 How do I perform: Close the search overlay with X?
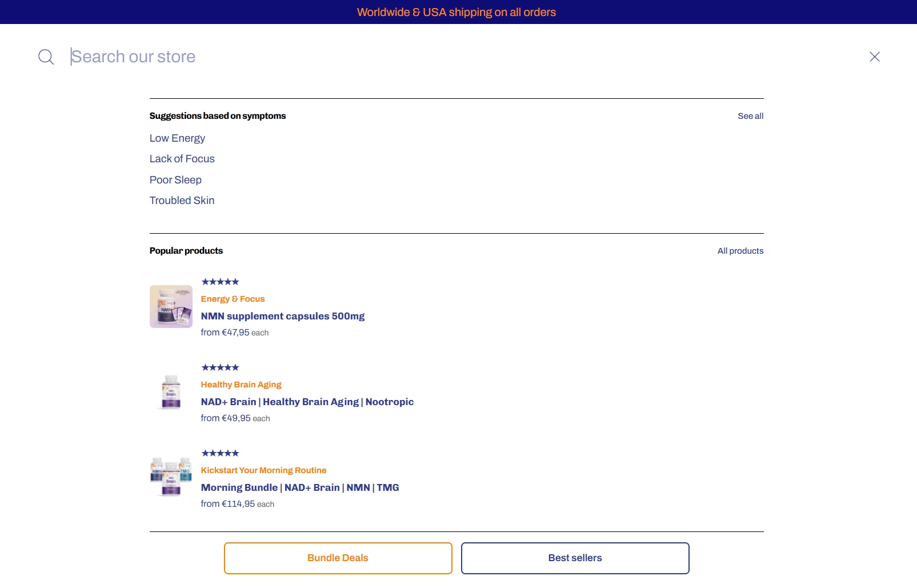pos(874,57)
